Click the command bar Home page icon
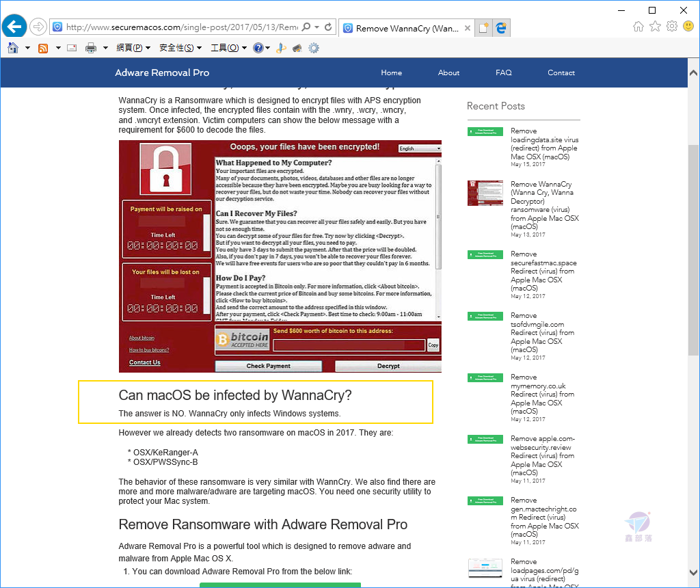Screen dimensions: 700x588 [x=13, y=48]
